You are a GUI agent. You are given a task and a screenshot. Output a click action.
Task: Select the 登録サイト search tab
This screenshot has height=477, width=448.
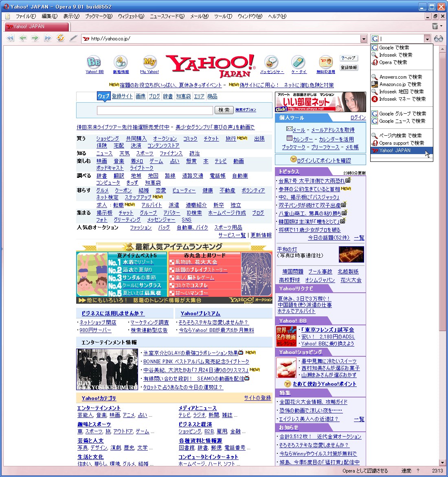(x=122, y=96)
